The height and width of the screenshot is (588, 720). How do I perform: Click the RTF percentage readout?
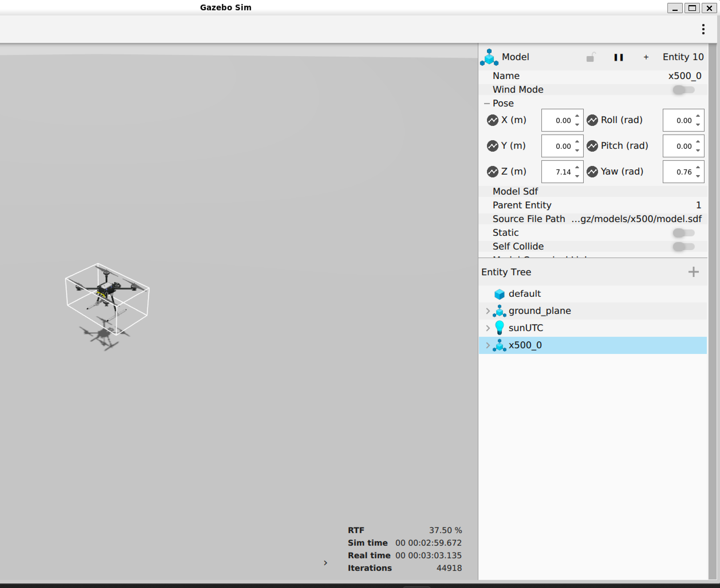pyautogui.click(x=445, y=530)
